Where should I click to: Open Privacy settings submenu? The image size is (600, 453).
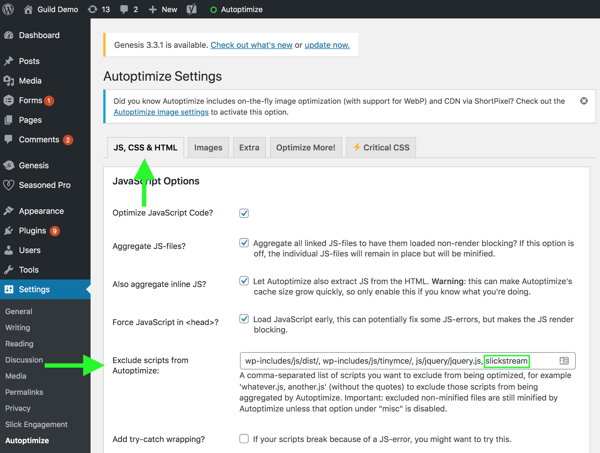pos(18,408)
